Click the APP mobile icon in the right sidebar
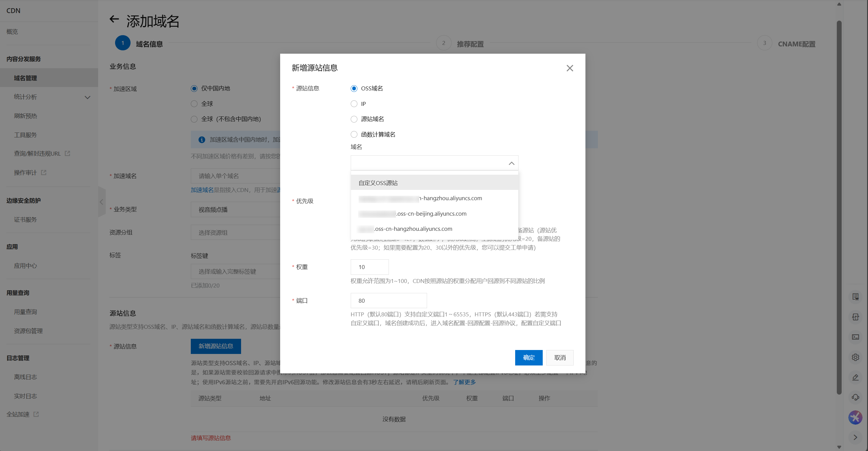The width and height of the screenshot is (868, 451). click(856, 316)
